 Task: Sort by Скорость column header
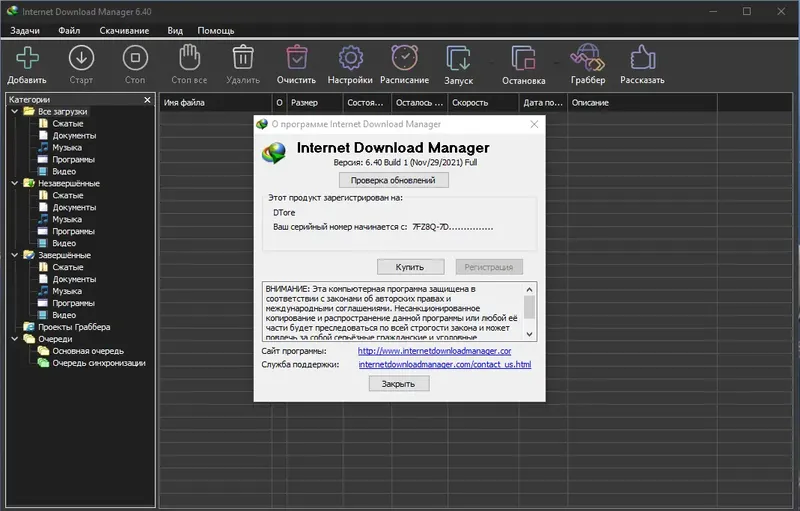click(484, 103)
